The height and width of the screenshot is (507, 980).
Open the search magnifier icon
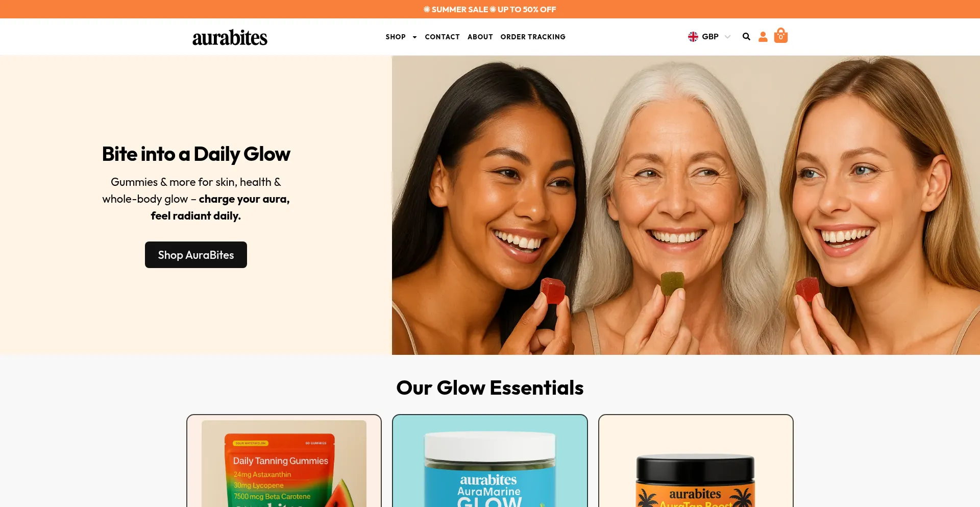click(x=746, y=37)
